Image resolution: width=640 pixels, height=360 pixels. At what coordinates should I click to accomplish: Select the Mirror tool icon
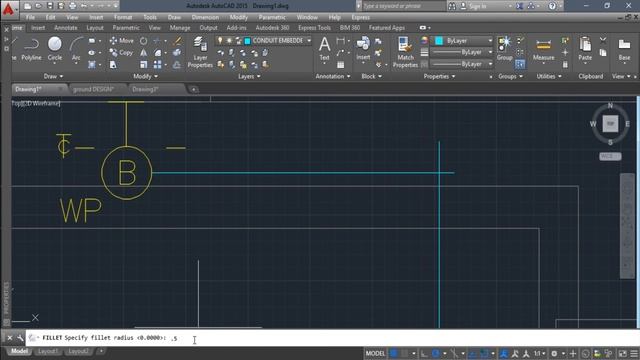tap(144, 53)
